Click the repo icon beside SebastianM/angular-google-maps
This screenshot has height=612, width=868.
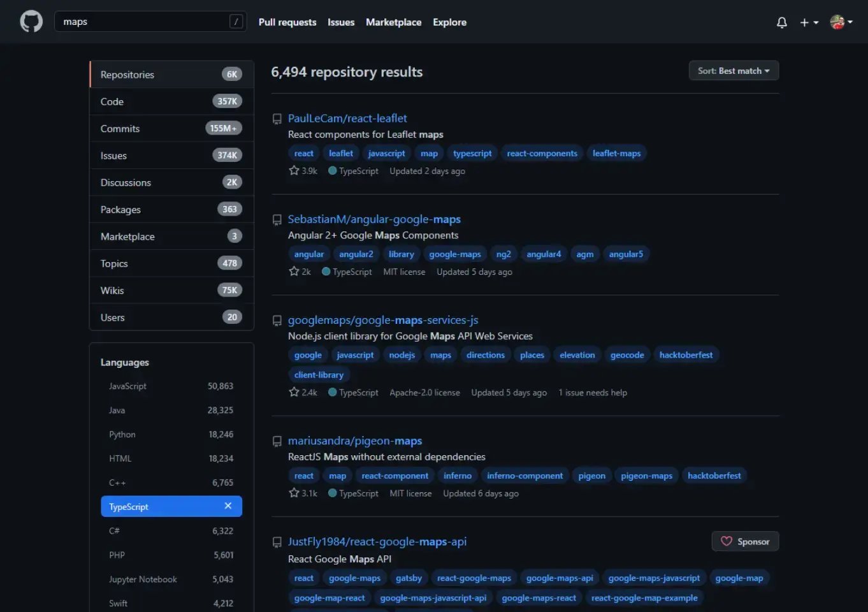tap(277, 220)
